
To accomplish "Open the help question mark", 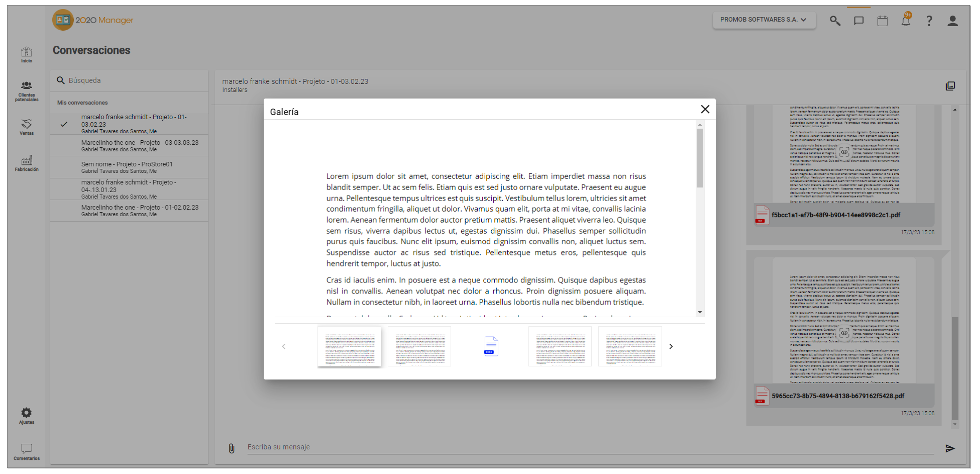I will tap(929, 21).
